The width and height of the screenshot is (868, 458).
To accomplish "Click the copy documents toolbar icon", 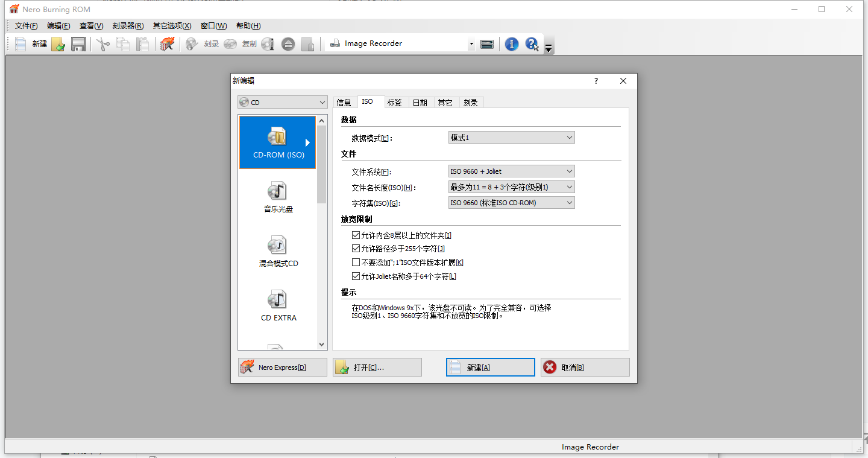I will click(123, 43).
